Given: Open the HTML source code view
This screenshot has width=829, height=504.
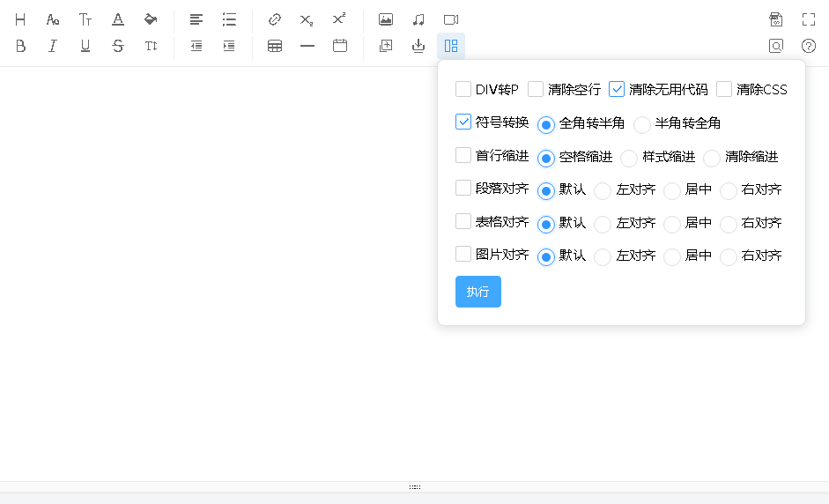Looking at the screenshot, I should tap(775, 19).
